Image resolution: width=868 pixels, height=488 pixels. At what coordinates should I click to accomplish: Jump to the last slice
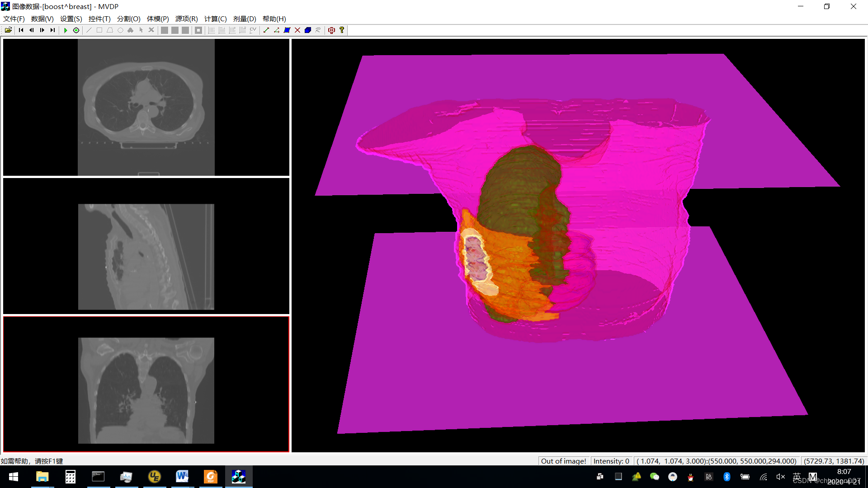tap(52, 30)
